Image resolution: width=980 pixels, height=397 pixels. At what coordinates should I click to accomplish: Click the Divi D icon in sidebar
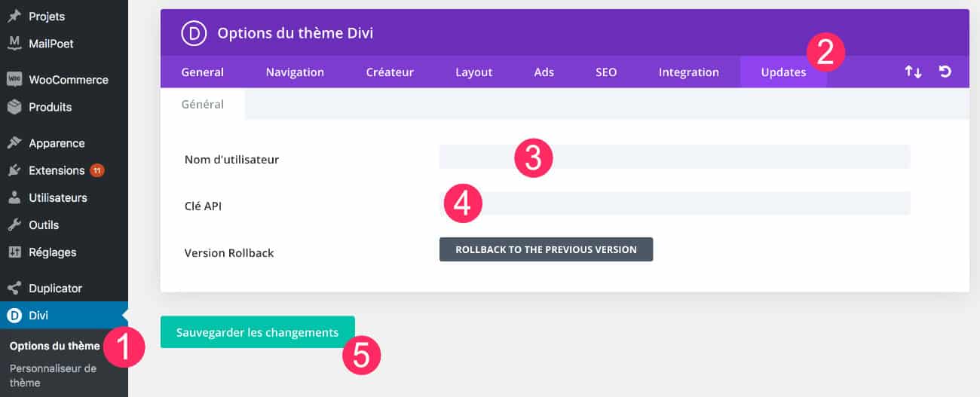[x=14, y=315]
